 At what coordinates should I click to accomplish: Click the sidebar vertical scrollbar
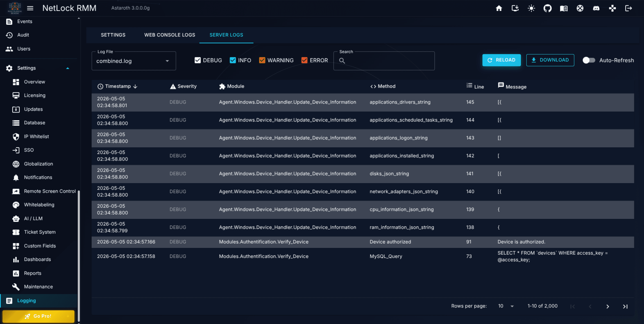pos(79,256)
